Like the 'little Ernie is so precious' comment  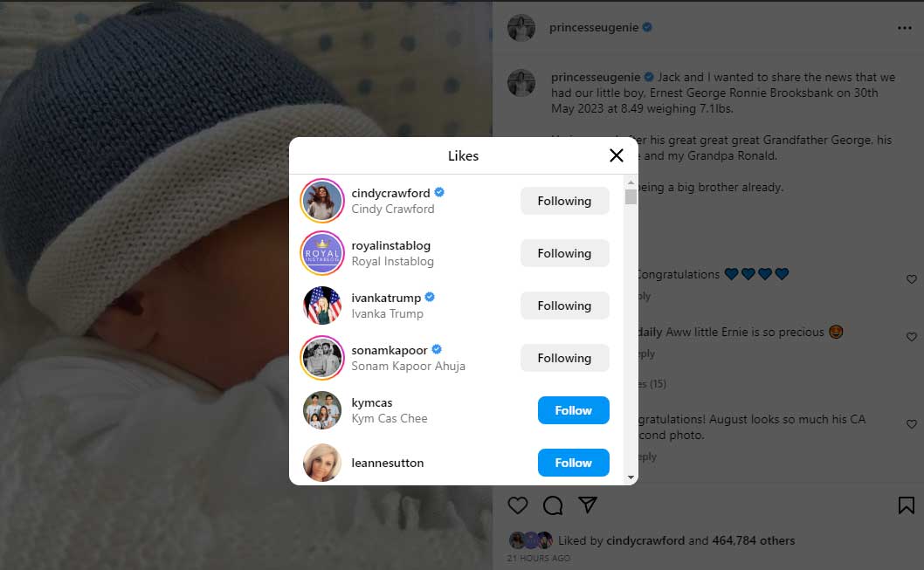pos(911,337)
